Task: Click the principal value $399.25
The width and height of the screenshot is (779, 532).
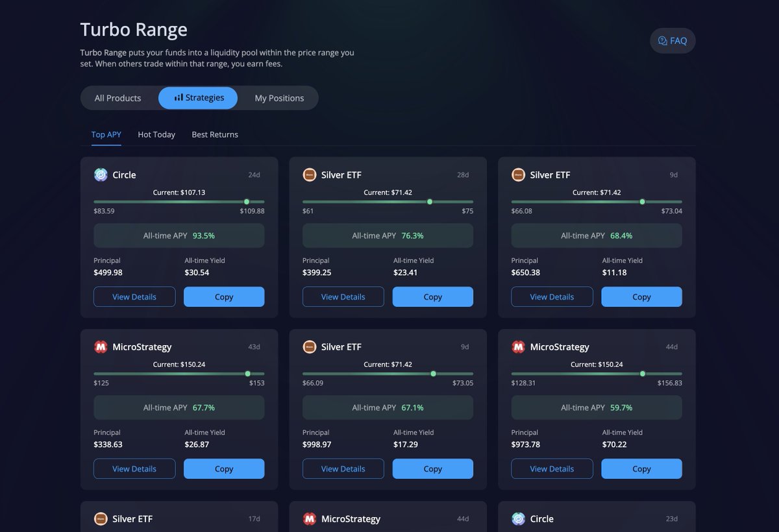Action: (x=317, y=272)
